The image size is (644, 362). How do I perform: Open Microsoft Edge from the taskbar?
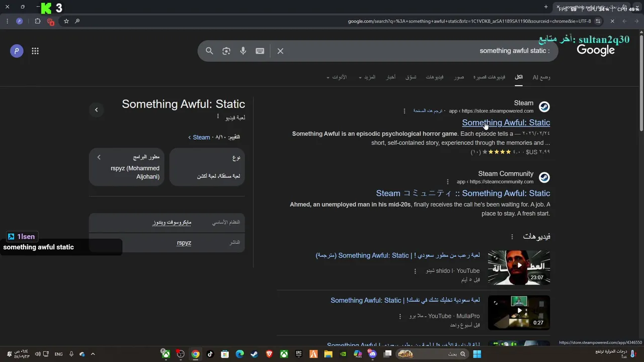pyautogui.click(x=239, y=354)
